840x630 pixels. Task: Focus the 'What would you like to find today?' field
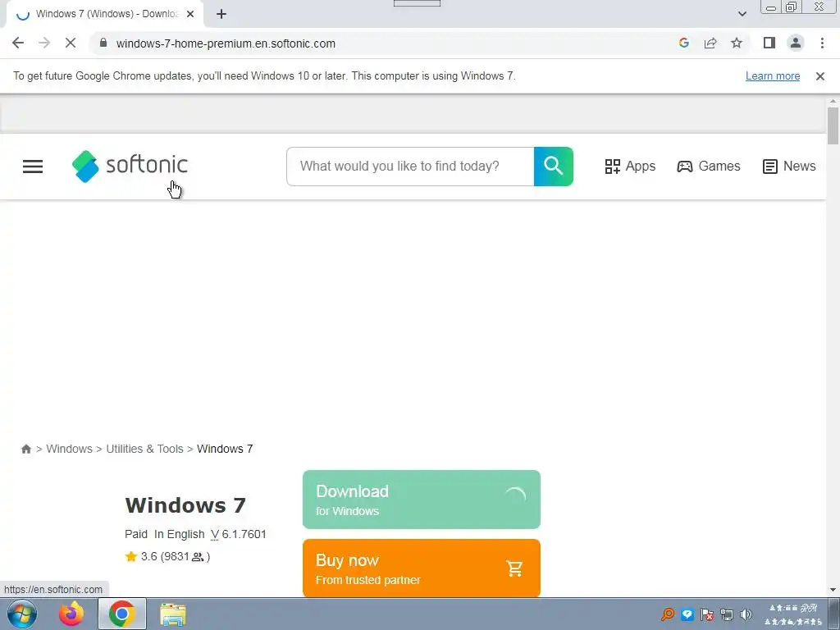click(x=410, y=166)
